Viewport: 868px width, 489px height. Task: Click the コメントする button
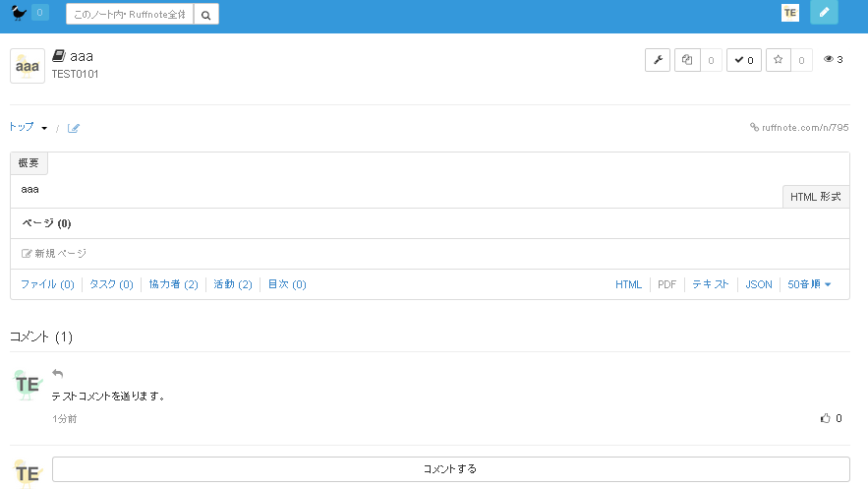click(450, 469)
